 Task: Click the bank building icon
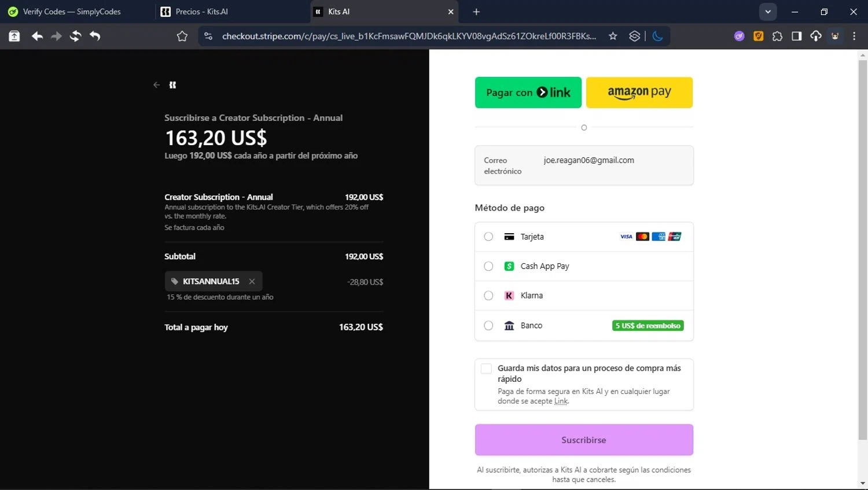tap(509, 326)
